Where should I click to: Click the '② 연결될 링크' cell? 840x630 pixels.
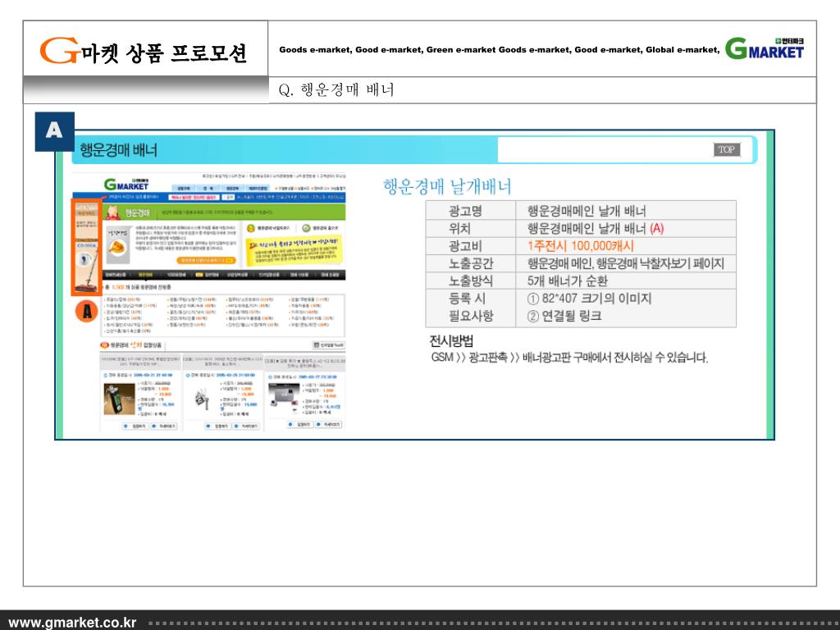click(564, 316)
